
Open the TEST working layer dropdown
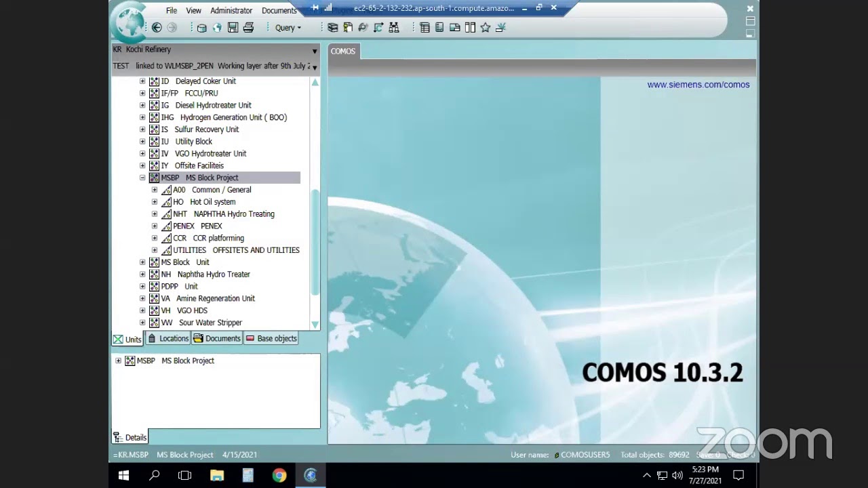click(x=315, y=67)
